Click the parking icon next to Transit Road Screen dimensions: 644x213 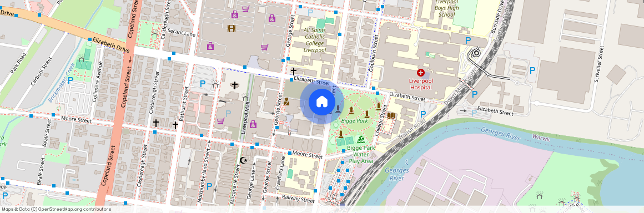(423, 114)
